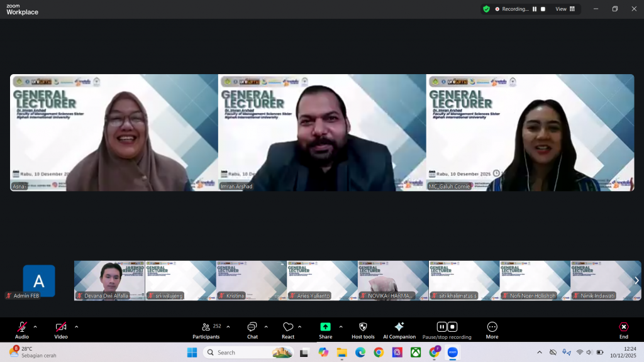The width and height of the screenshot is (644, 362).
Task: Open the View layout menu
Action: [x=564, y=9]
